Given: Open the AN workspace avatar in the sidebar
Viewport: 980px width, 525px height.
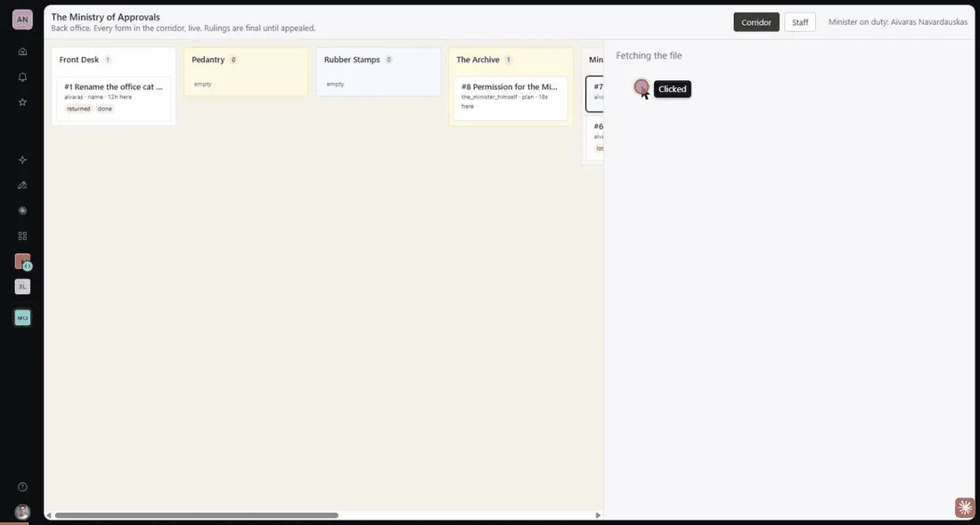Looking at the screenshot, I should 22,20.
